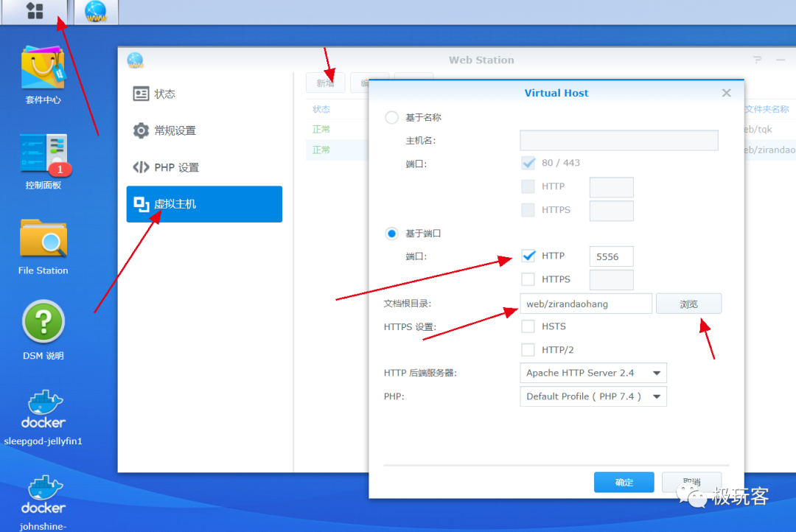Open Control Panel desktop icon

43,161
